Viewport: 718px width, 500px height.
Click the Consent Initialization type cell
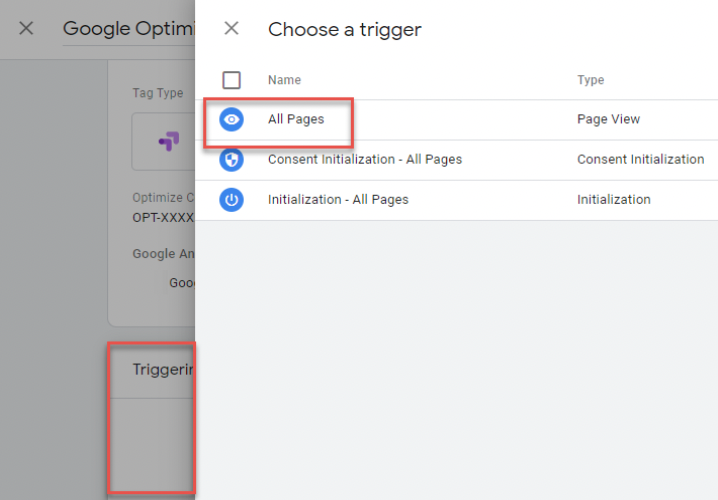coord(640,159)
